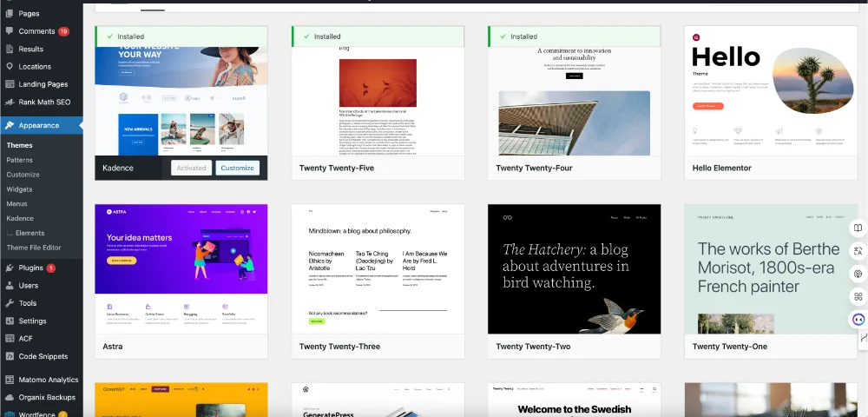Click the floating podcast-style circle icon
868x417 pixels.
(x=858, y=275)
